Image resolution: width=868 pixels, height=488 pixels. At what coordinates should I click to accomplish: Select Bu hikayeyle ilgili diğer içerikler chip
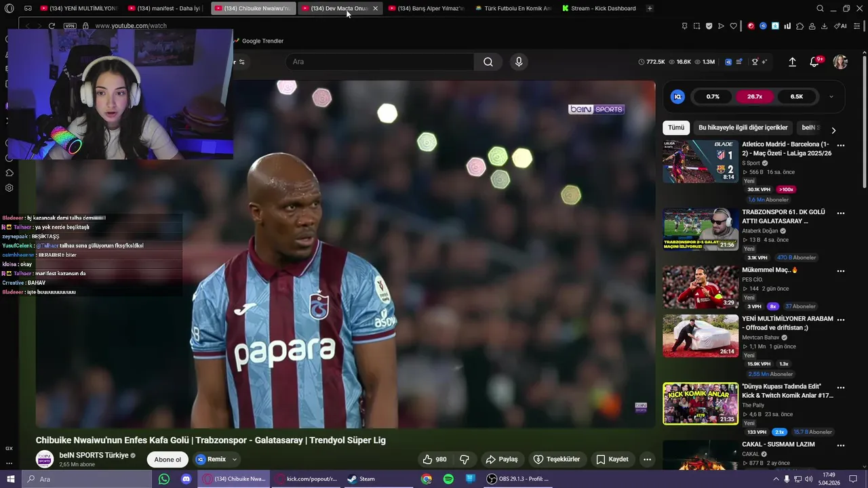(743, 127)
